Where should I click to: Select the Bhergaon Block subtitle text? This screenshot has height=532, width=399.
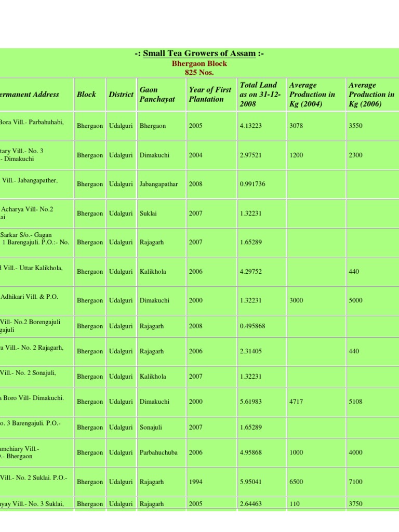199,63
